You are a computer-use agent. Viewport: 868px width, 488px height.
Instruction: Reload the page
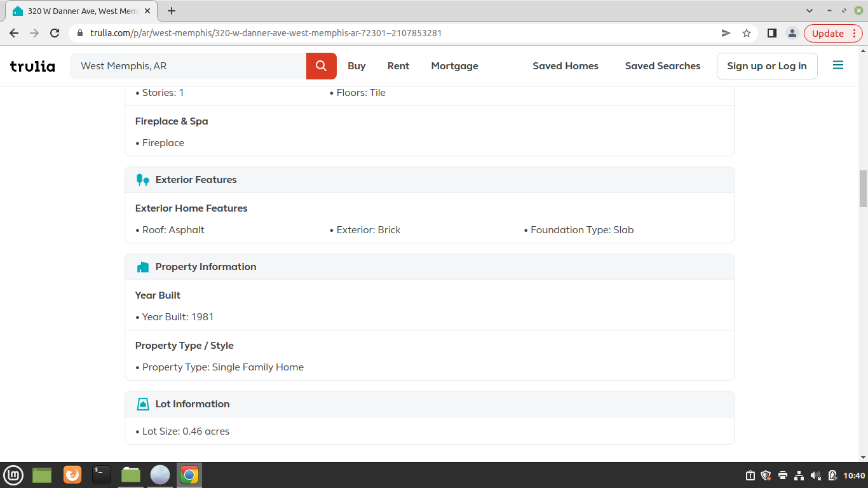click(x=55, y=33)
